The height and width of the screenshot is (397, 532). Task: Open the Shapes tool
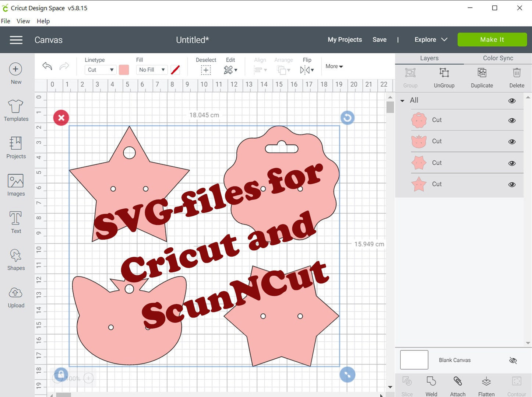[x=16, y=260]
